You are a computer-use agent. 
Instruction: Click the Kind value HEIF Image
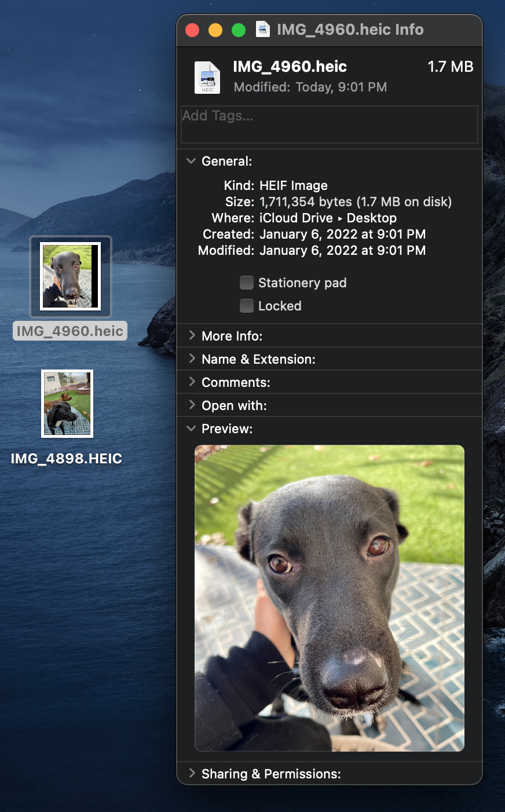pyautogui.click(x=294, y=185)
